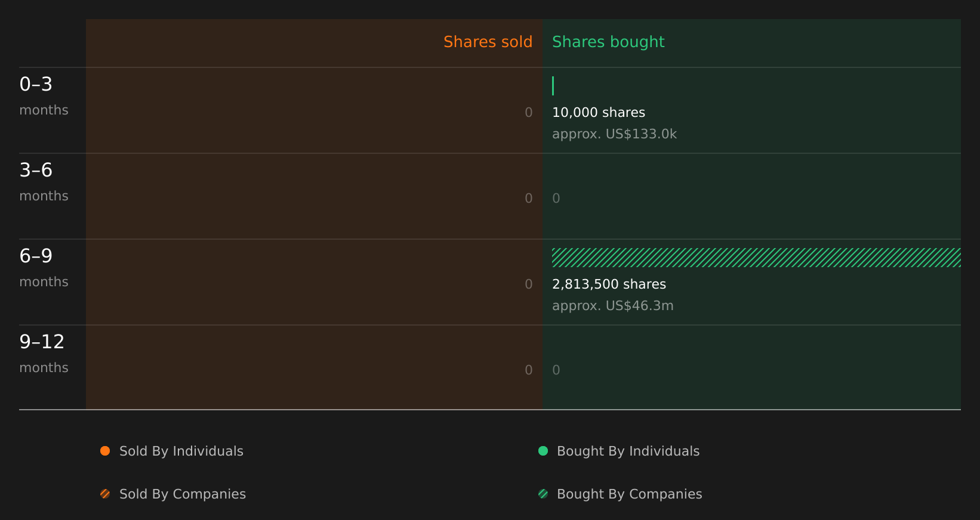The image size is (980, 520).
Task: Select the Bought By Individuals legend label
Action: click(x=628, y=451)
